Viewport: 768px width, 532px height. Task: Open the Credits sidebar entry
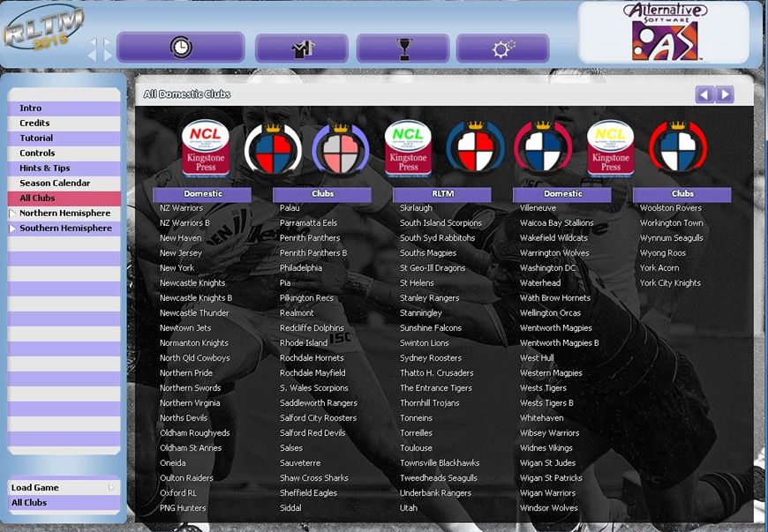[x=34, y=124]
